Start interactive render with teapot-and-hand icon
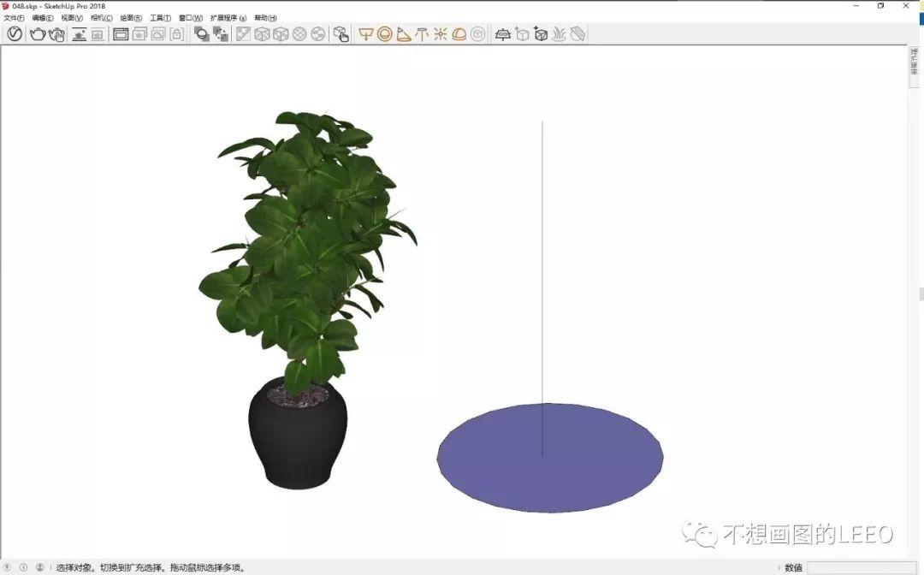The height and width of the screenshot is (575, 924). (x=56, y=34)
